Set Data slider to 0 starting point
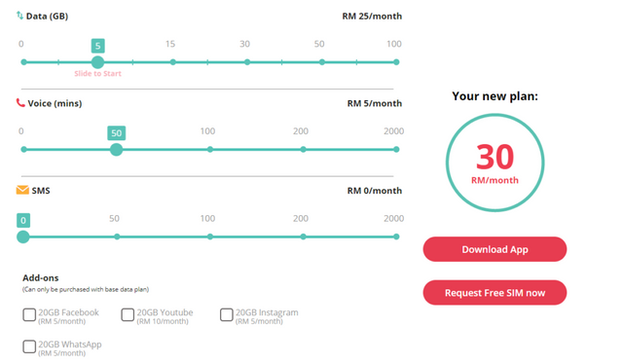This screenshot has width=623, height=364. coord(23,62)
